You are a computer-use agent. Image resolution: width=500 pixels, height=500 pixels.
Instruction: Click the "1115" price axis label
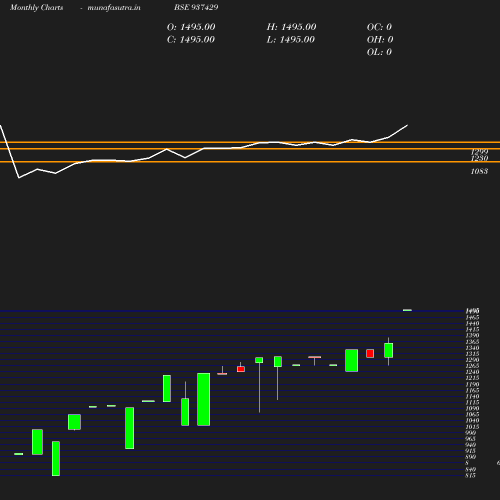pos(473,402)
